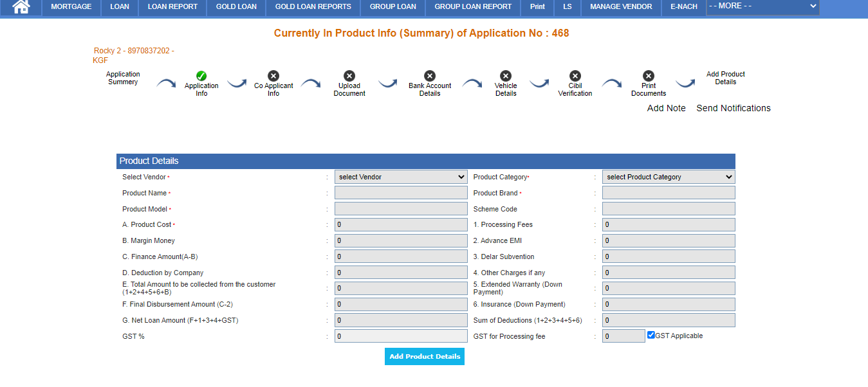Click the Product Name input field
This screenshot has width=868, height=387.
401,193
